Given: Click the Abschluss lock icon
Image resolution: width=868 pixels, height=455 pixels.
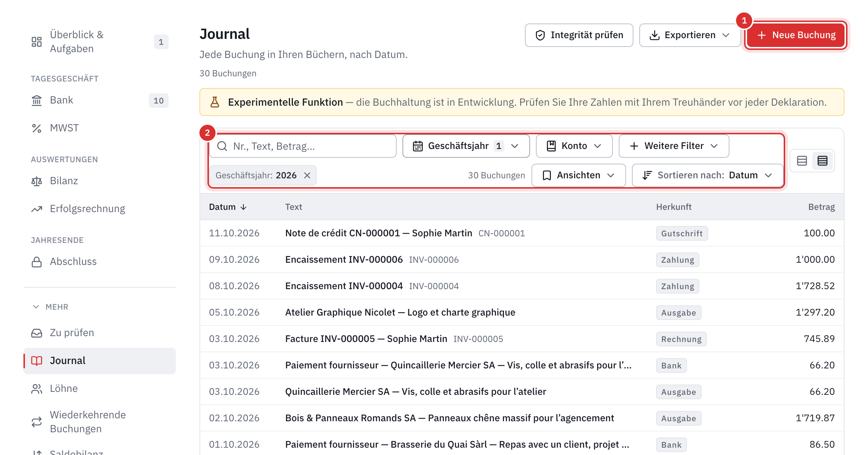Looking at the screenshot, I should point(37,262).
